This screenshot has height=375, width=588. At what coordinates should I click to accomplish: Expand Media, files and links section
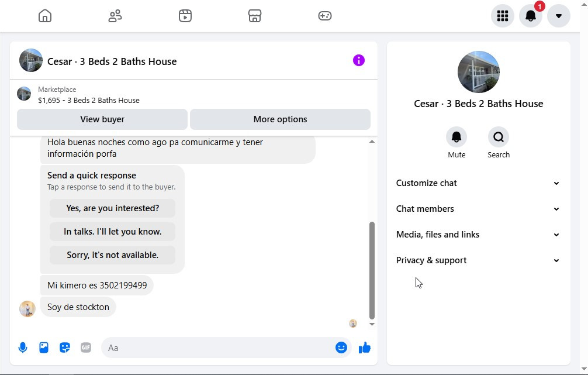pos(478,235)
